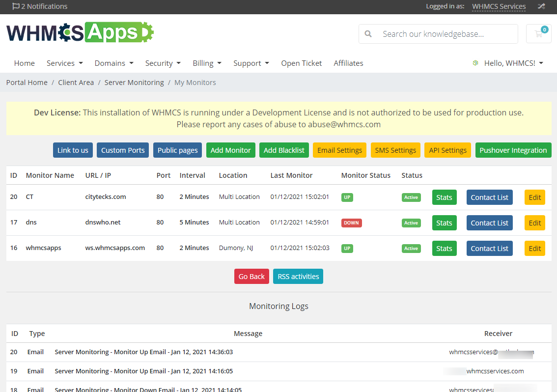Focus the knowledgebase search field
557x392 pixels.
click(438, 34)
